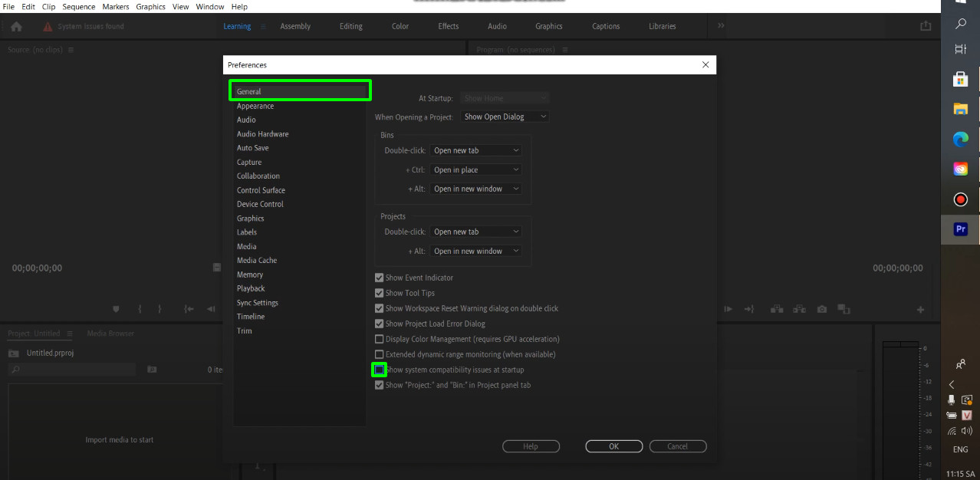Switch to the Media Browser tab
The height and width of the screenshot is (480, 980).
pos(110,334)
